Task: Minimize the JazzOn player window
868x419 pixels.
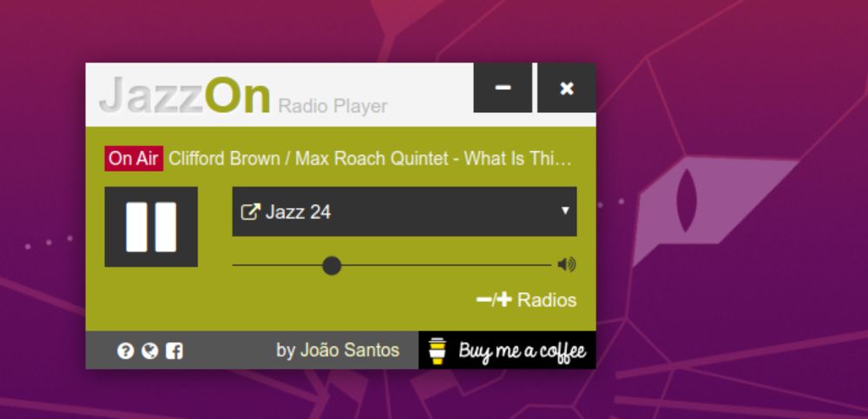Action: click(503, 88)
